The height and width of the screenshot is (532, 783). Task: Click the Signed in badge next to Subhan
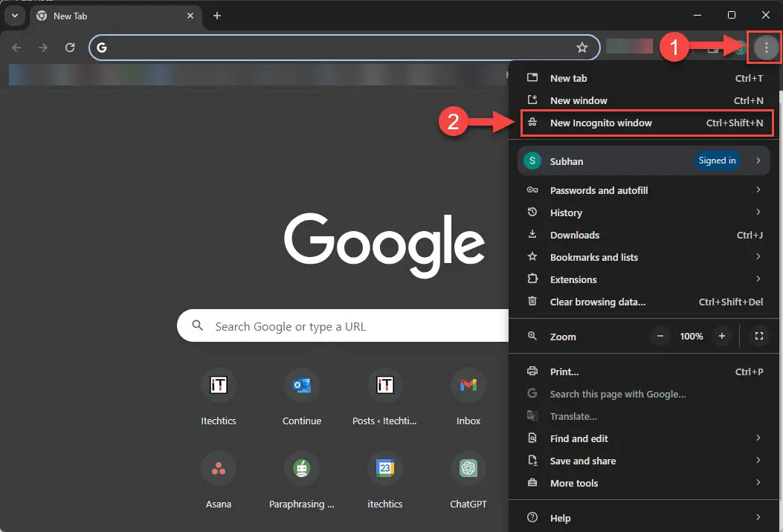717,160
